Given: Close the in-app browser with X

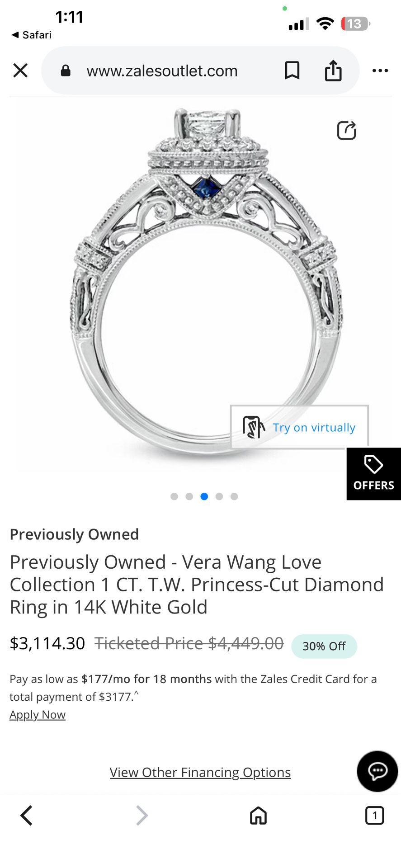Looking at the screenshot, I should pos(20,71).
